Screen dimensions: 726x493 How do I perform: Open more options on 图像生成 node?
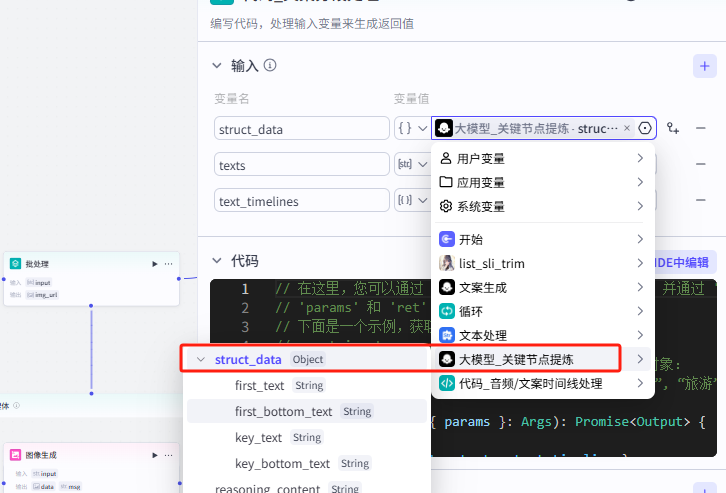169,455
